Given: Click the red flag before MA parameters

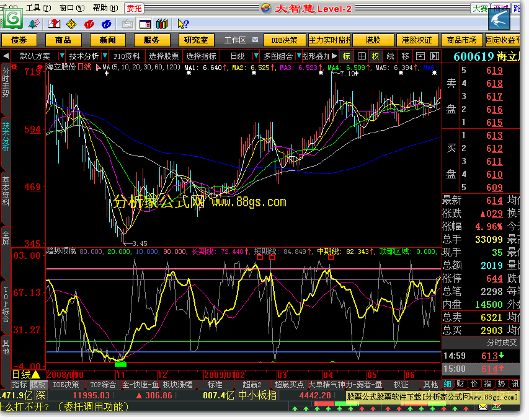Looking at the screenshot, I should [98, 68].
